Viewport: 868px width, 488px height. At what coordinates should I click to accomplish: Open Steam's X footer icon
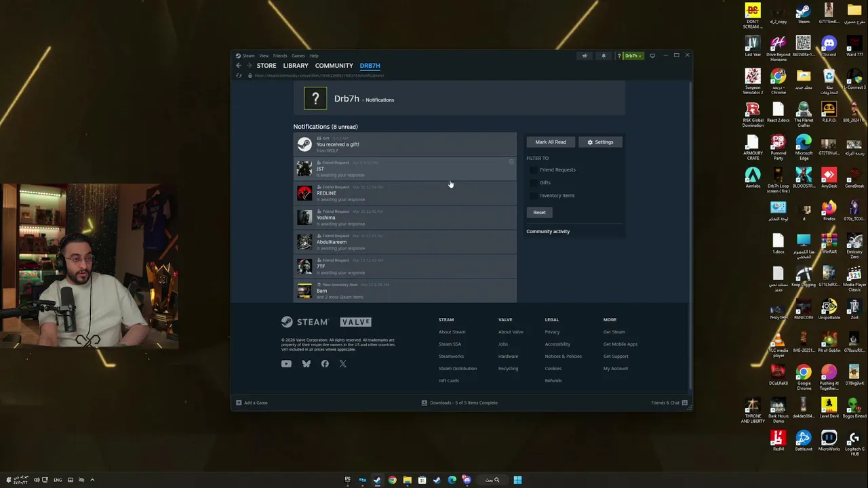coord(343,364)
